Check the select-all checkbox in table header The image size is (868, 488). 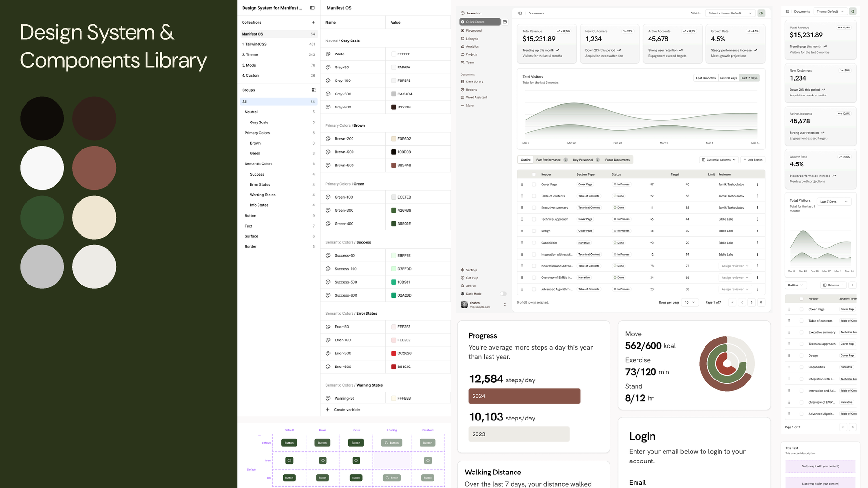click(x=534, y=174)
